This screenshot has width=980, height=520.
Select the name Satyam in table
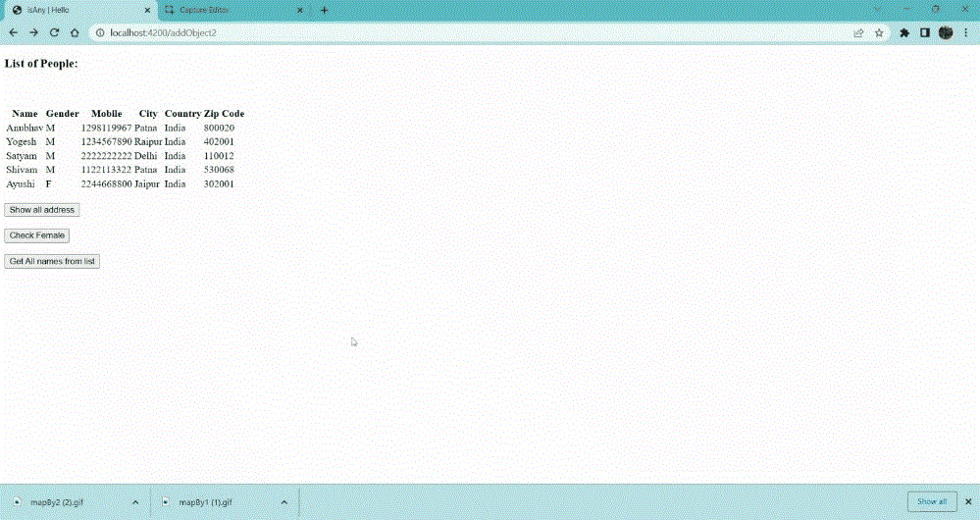(22, 156)
